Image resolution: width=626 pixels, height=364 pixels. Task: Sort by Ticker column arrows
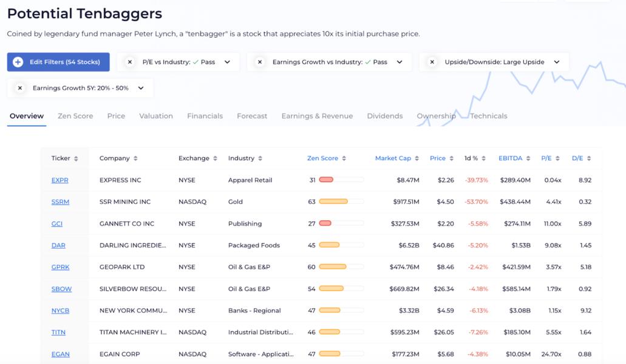click(76, 159)
